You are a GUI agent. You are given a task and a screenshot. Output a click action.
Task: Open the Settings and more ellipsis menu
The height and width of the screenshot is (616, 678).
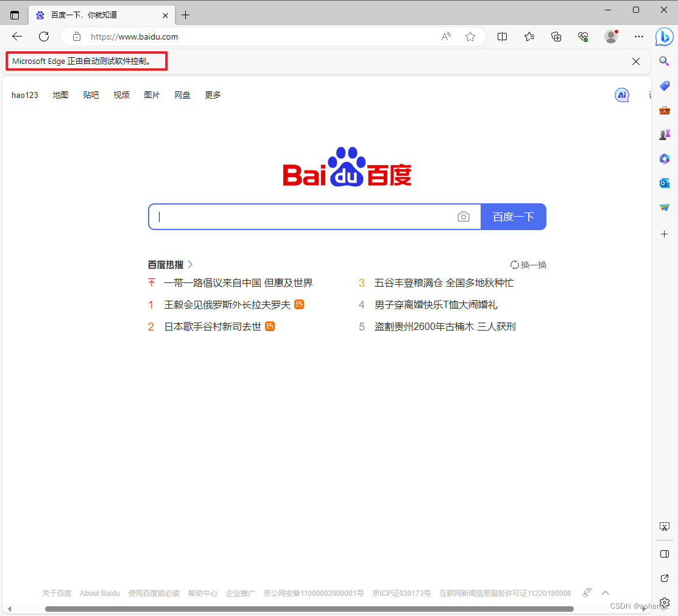click(638, 37)
